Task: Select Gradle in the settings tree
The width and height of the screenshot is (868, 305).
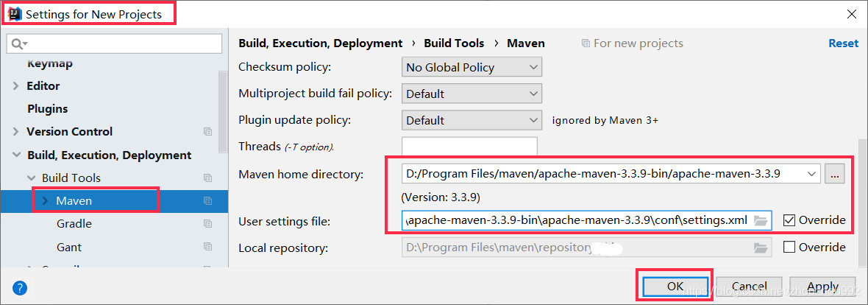Action: click(74, 224)
